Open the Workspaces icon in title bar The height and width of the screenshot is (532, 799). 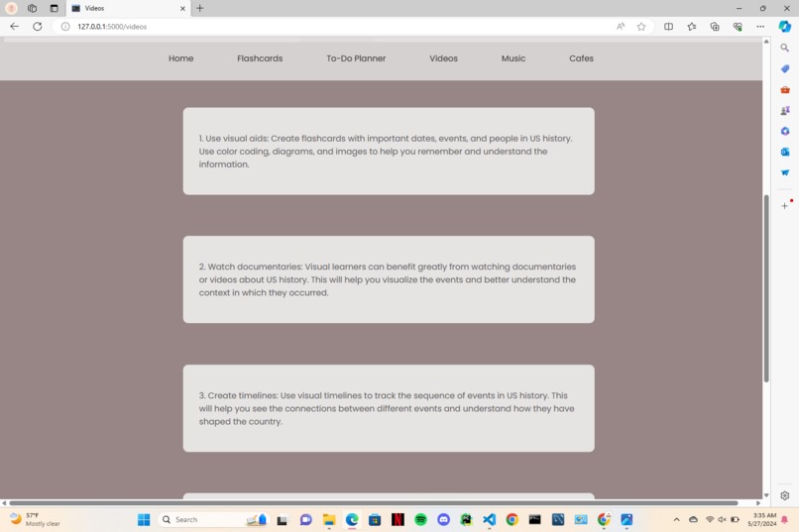[32, 8]
